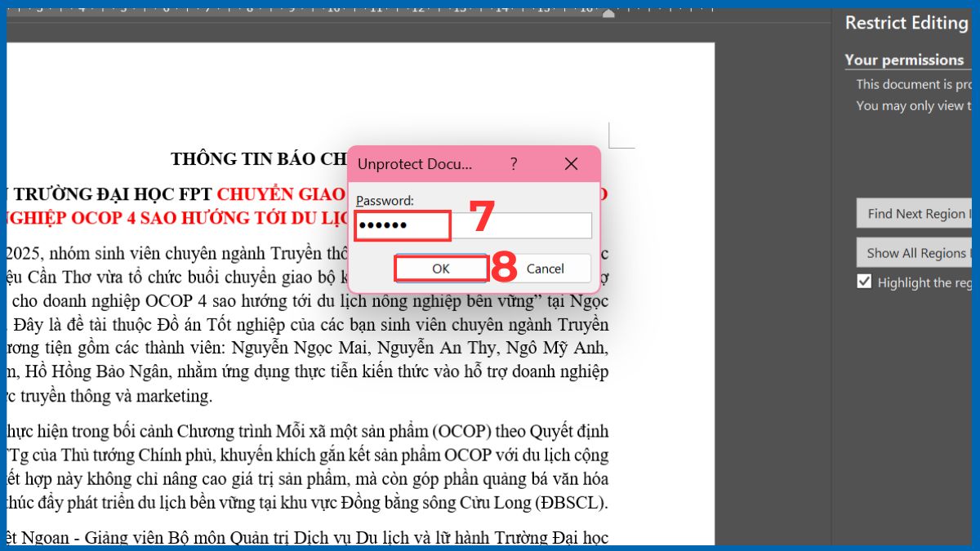Select the "Your permissions" heading

click(x=906, y=60)
